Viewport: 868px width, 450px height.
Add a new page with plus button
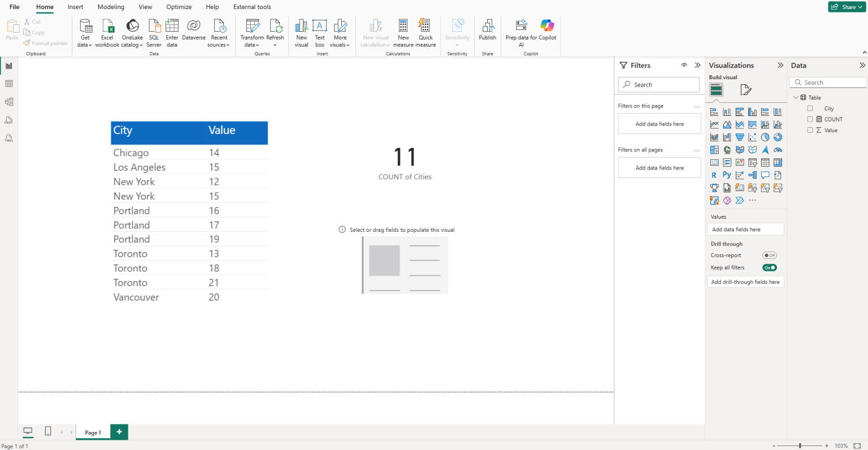click(119, 432)
